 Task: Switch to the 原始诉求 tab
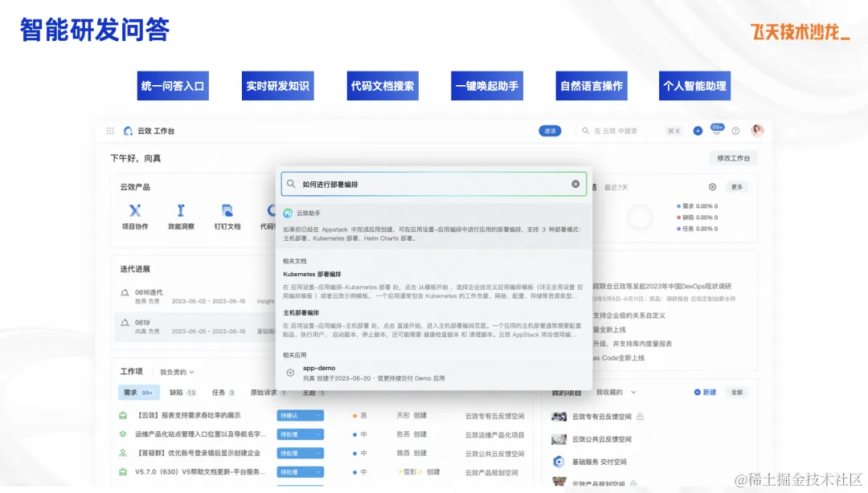[268, 393]
